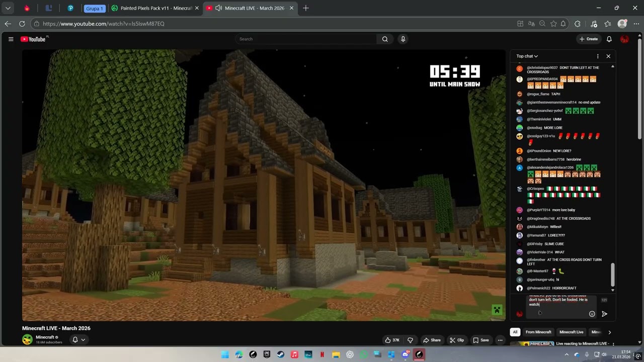
Task: Show next related-video filter chips
Action: [609, 332]
